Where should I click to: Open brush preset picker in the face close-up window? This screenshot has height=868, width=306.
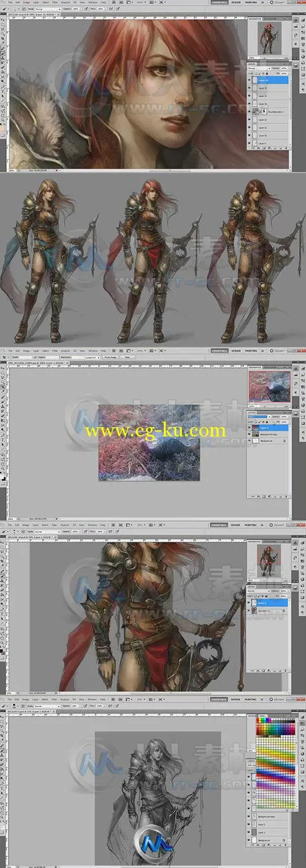(15, 9)
